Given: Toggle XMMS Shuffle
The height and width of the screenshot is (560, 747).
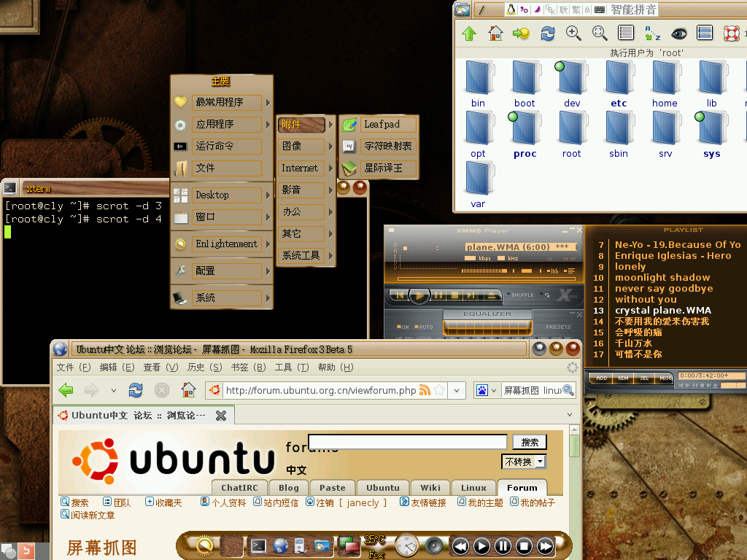Looking at the screenshot, I should (519, 295).
